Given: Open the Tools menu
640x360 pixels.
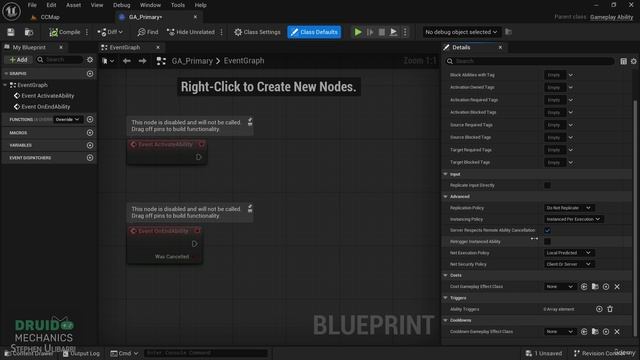Looking at the screenshot, I should 178,5.
